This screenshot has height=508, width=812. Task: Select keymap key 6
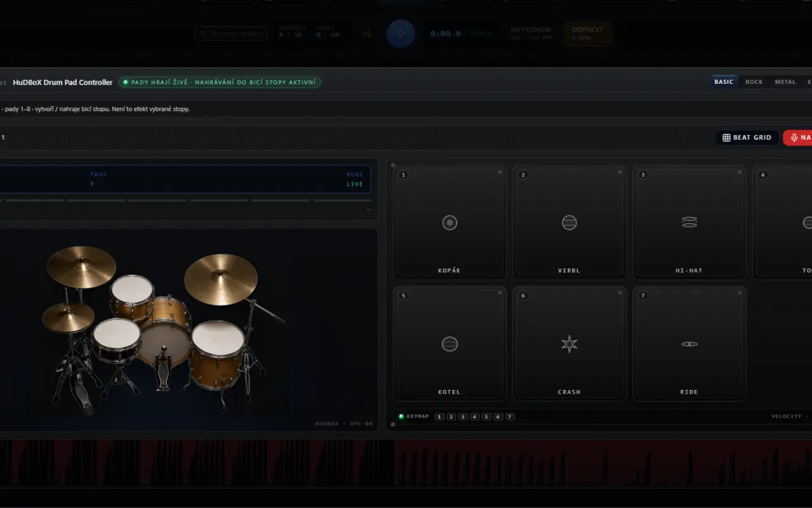coord(498,417)
